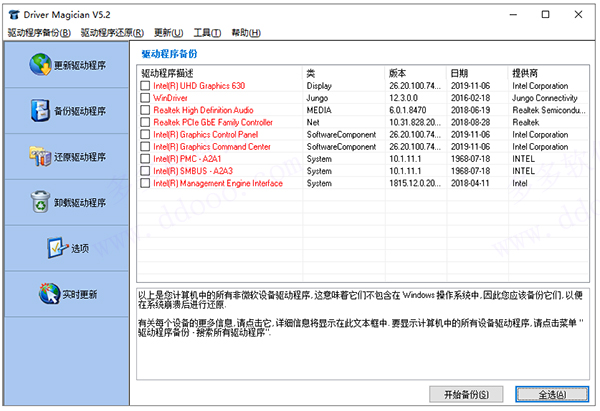Open the 更新(U) menu

coord(168,33)
